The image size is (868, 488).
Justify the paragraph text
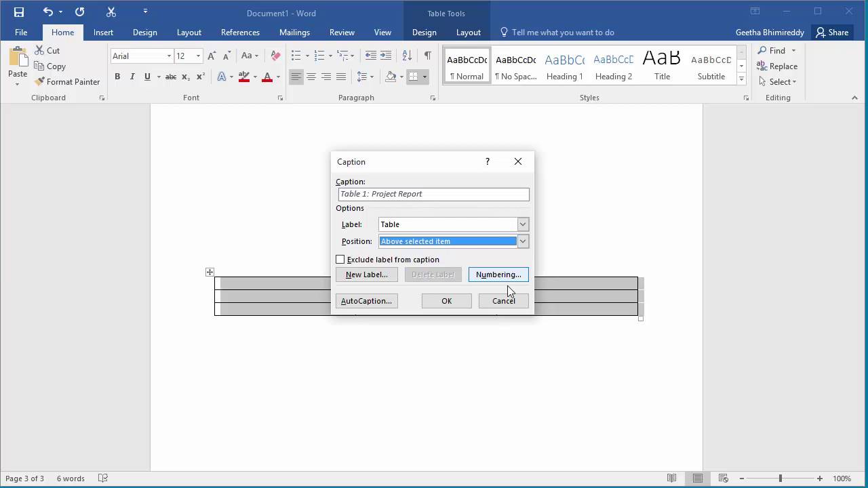[x=341, y=77]
